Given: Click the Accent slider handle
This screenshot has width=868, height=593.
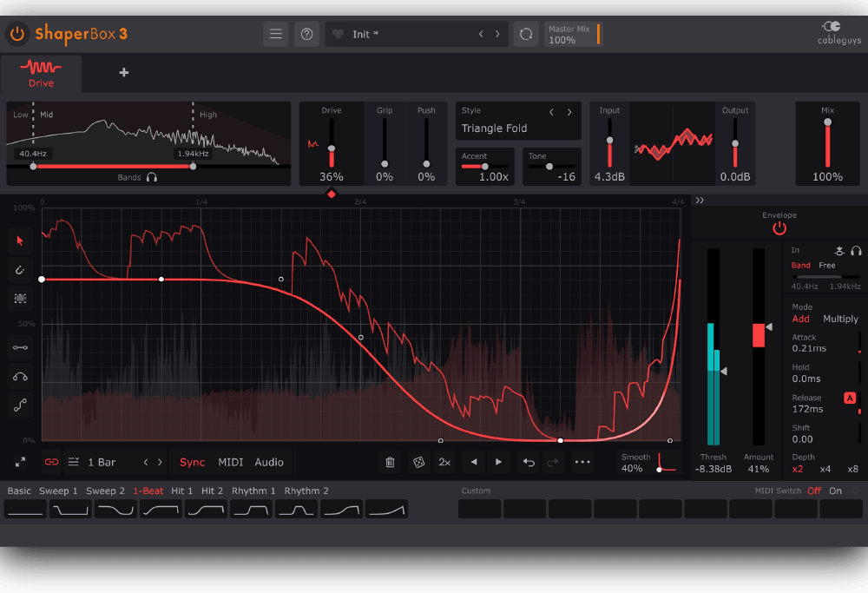Looking at the screenshot, I should [x=485, y=166].
